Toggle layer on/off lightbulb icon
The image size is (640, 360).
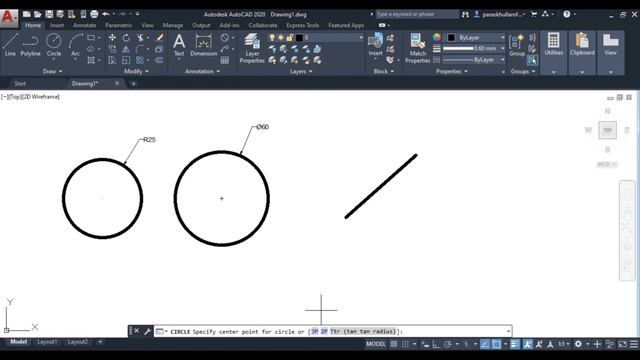point(272,38)
